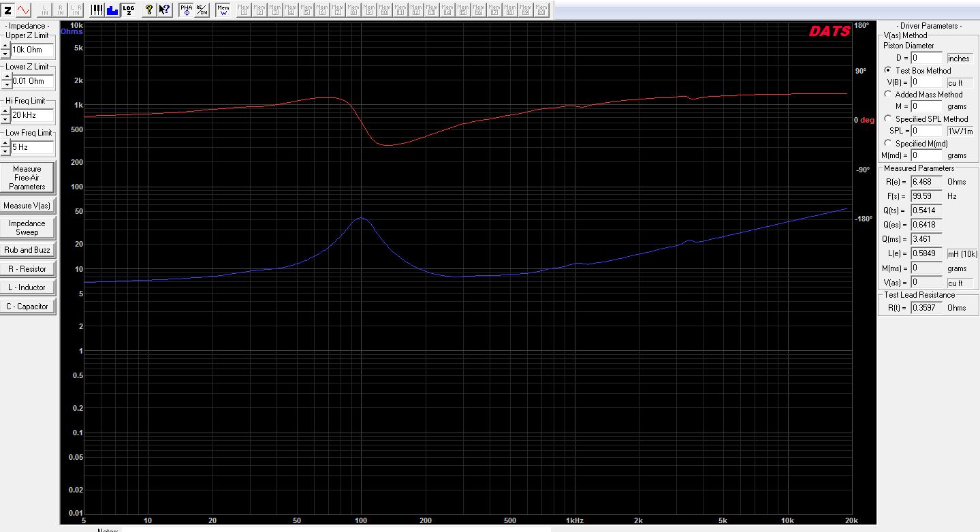
Task: Start the Impedance Sweep
Action: click(x=27, y=228)
